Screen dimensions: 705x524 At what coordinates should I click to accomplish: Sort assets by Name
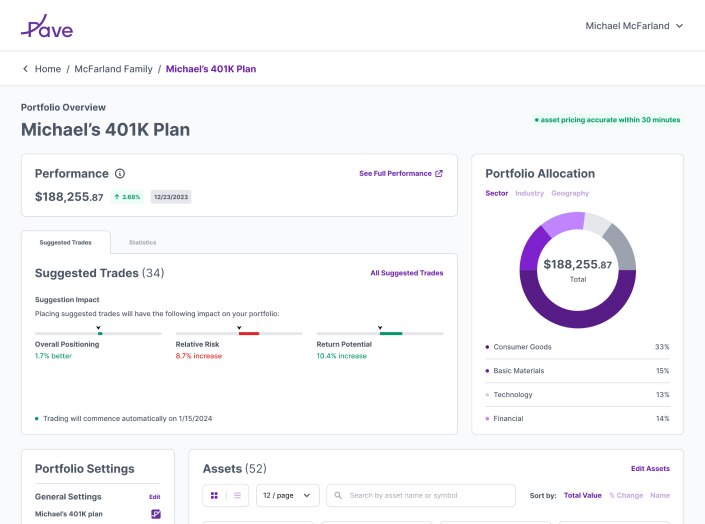tap(660, 495)
